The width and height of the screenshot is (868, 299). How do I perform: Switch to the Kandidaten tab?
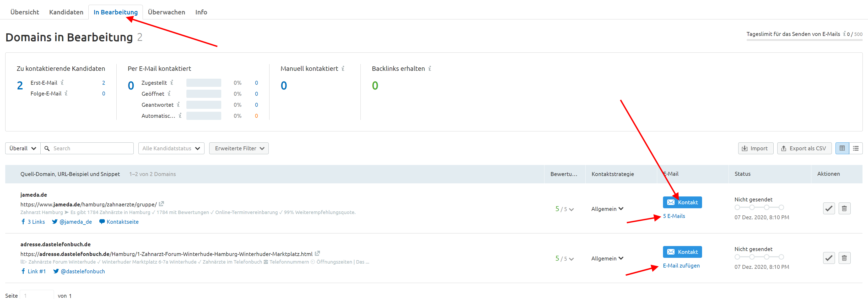point(66,12)
